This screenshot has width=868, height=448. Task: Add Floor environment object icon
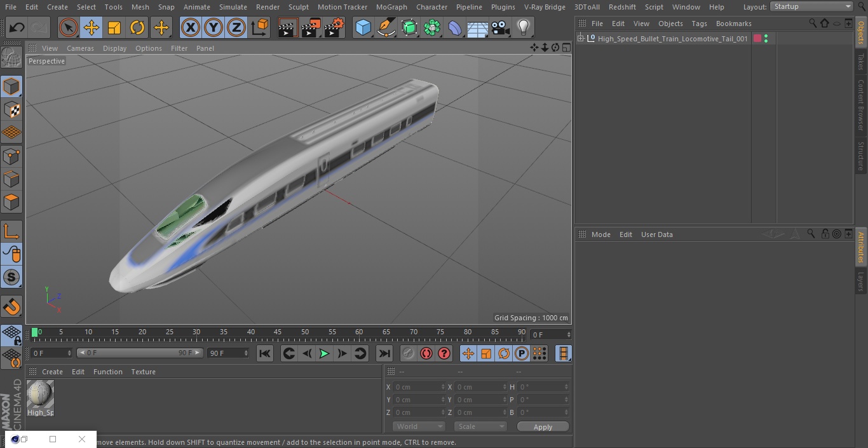click(x=478, y=27)
